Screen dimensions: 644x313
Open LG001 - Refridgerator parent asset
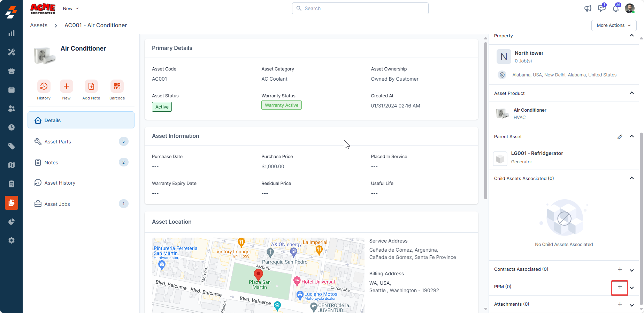537,154
